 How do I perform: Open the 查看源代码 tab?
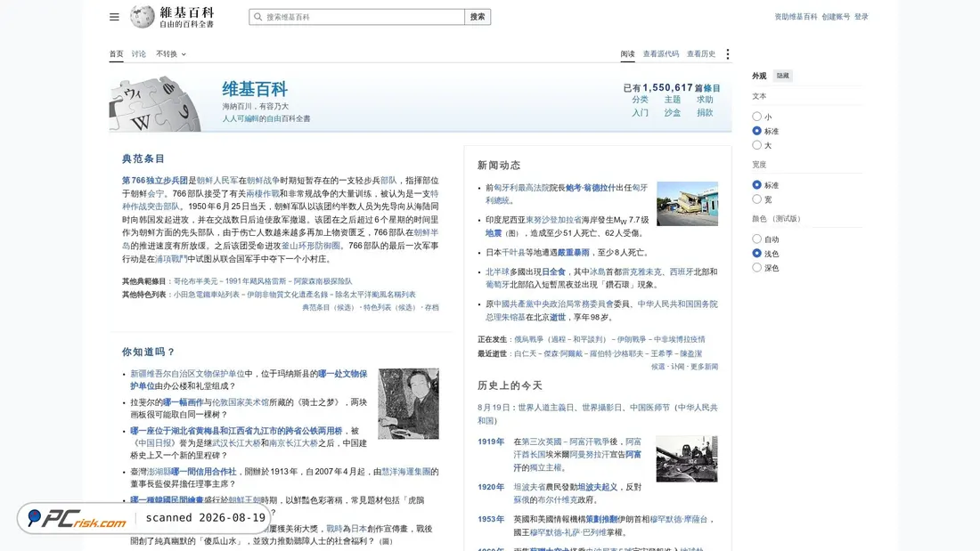pos(661,54)
